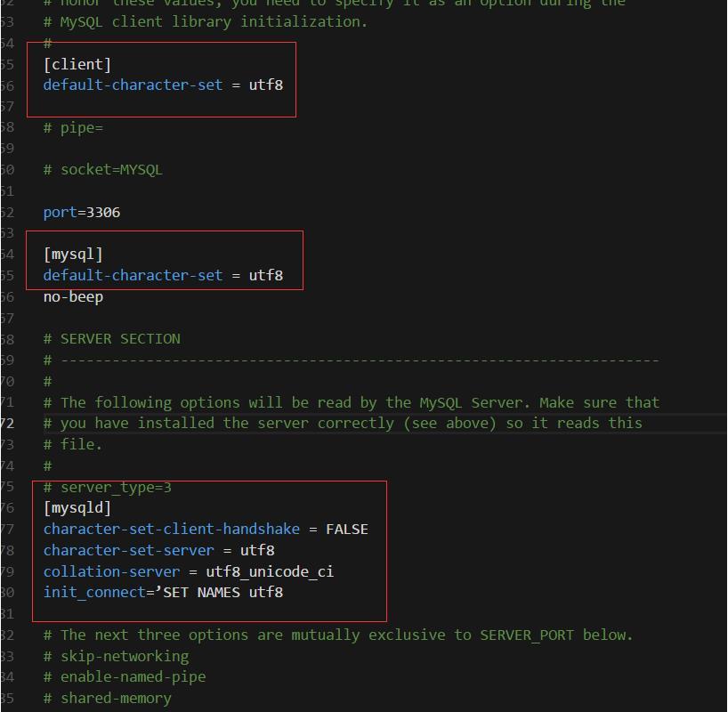Click the no-beep option line
728x712 pixels.
click(73, 297)
